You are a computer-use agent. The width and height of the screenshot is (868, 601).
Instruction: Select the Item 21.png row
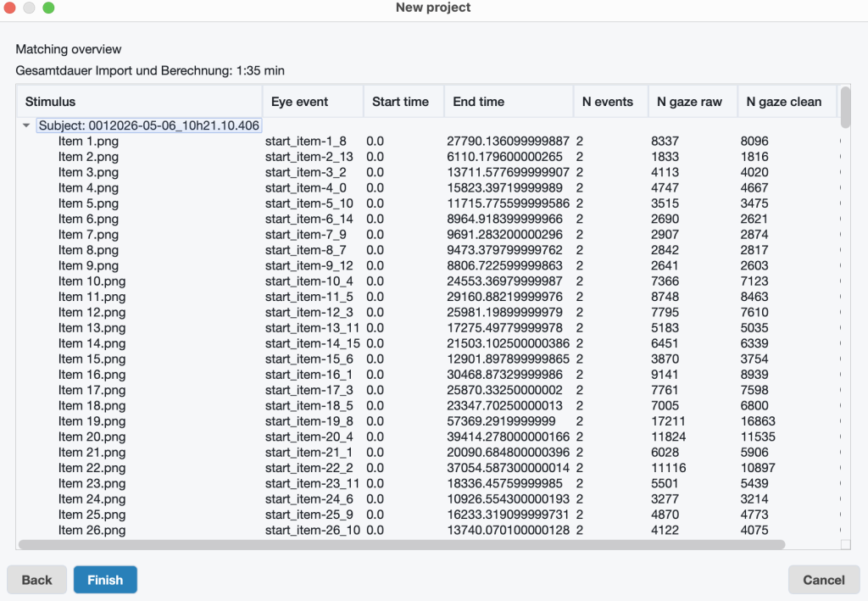[427, 452]
